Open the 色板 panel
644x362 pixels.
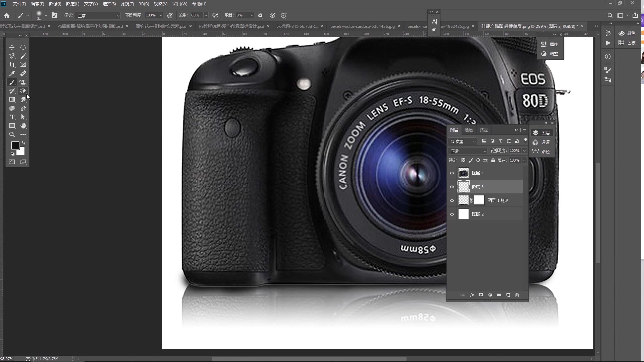[628, 43]
